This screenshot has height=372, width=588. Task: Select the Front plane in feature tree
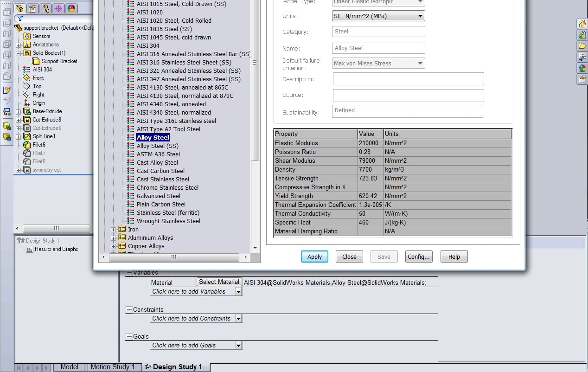tap(38, 78)
